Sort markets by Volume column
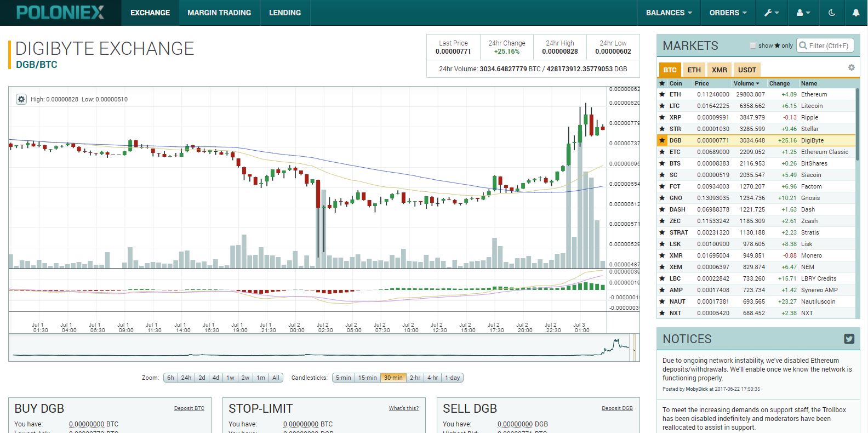Image resolution: width=868 pixels, height=433 pixels. tap(746, 83)
